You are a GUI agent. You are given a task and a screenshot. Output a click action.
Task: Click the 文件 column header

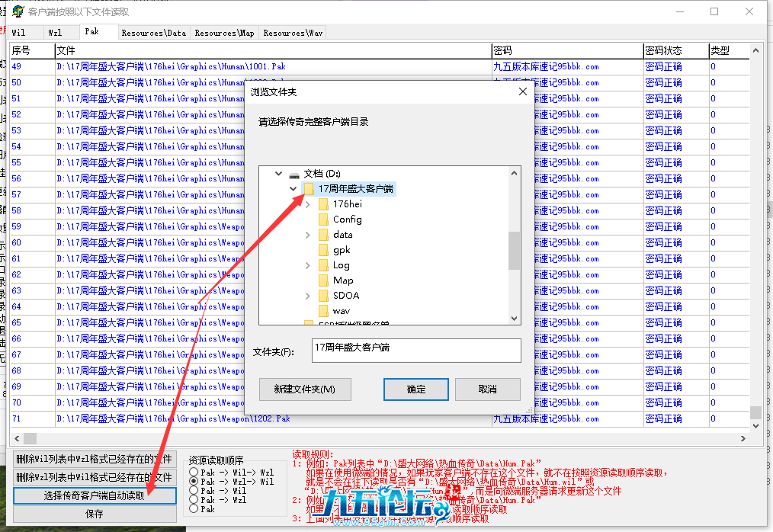click(x=273, y=51)
